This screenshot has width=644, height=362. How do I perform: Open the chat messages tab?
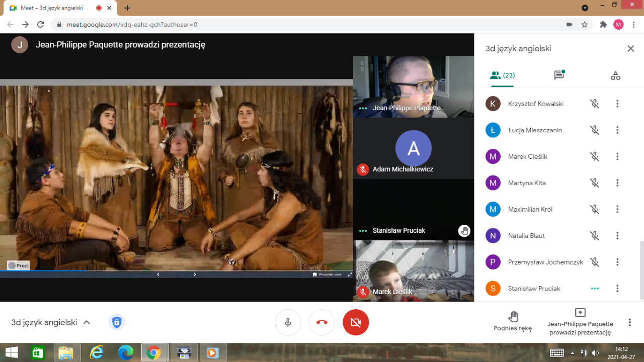[558, 75]
